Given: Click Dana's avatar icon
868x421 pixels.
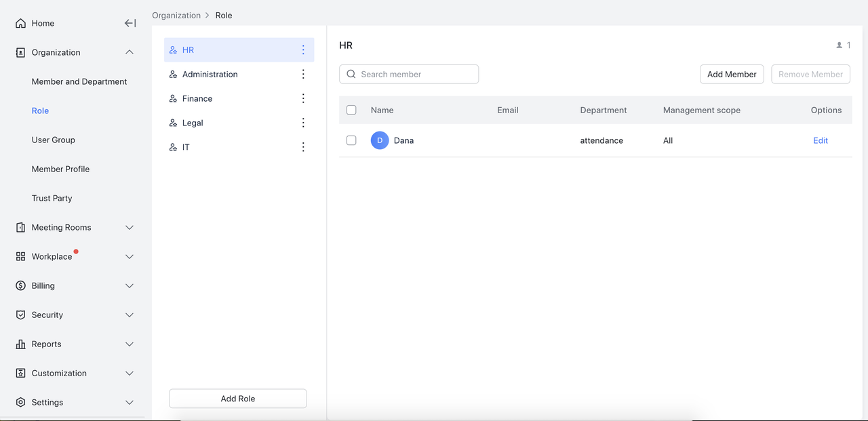Looking at the screenshot, I should (x=380, y=140).
